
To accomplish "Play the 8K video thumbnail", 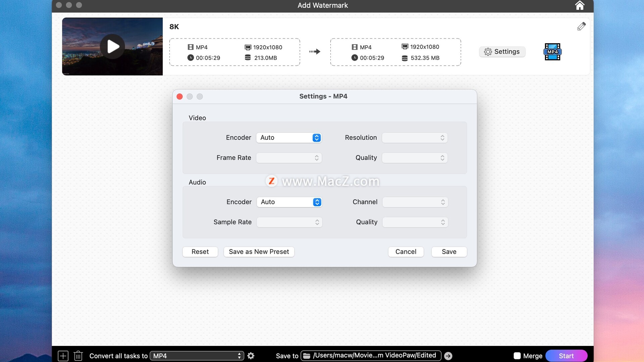I will pos(112,47).
